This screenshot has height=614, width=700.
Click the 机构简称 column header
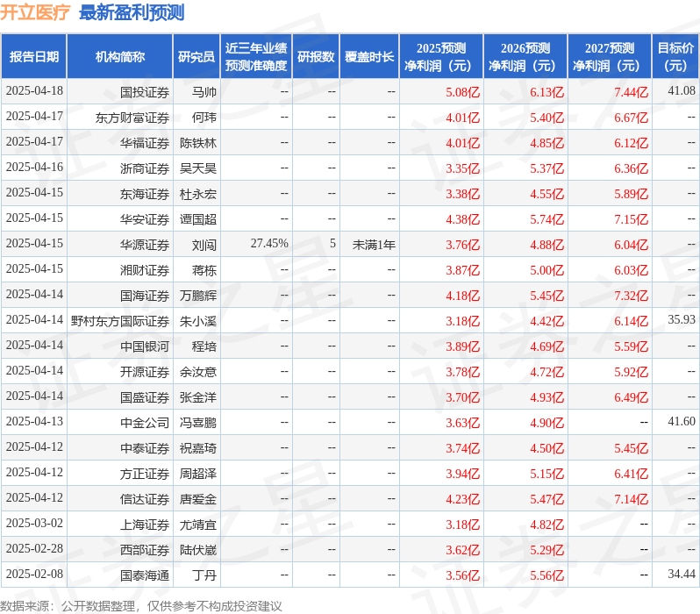(x=119, y=57)
